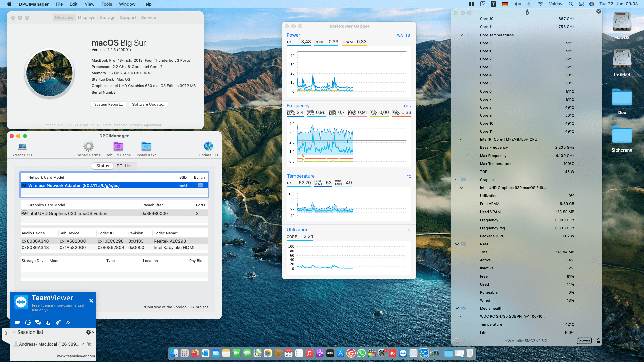The image size is (644, 362).
Task: Open dropdown next to Andress-iMac.local session
Action: click(83, 344)
